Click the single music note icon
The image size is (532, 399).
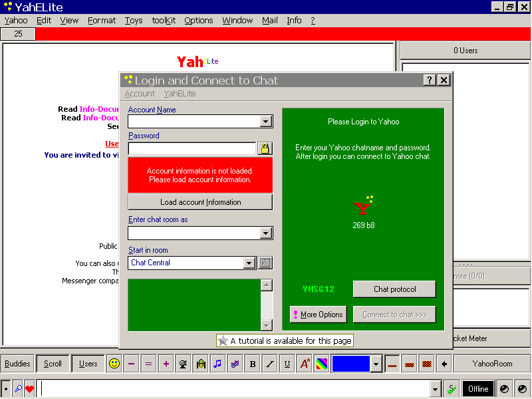click(218, 364)
